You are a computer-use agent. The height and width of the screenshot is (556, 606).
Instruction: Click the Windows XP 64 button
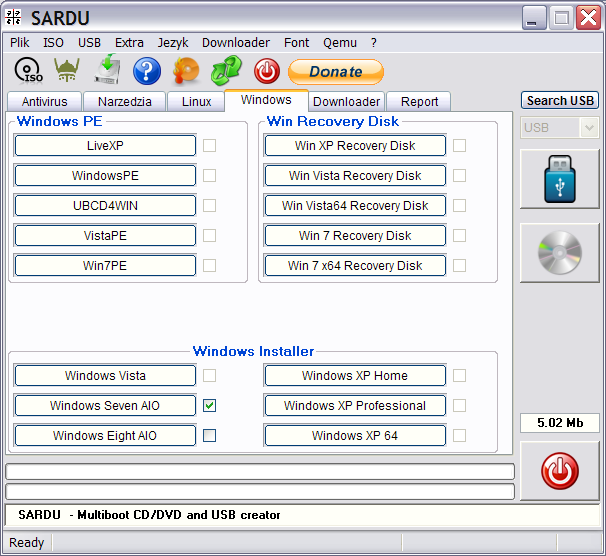click(x=355, y=435)
